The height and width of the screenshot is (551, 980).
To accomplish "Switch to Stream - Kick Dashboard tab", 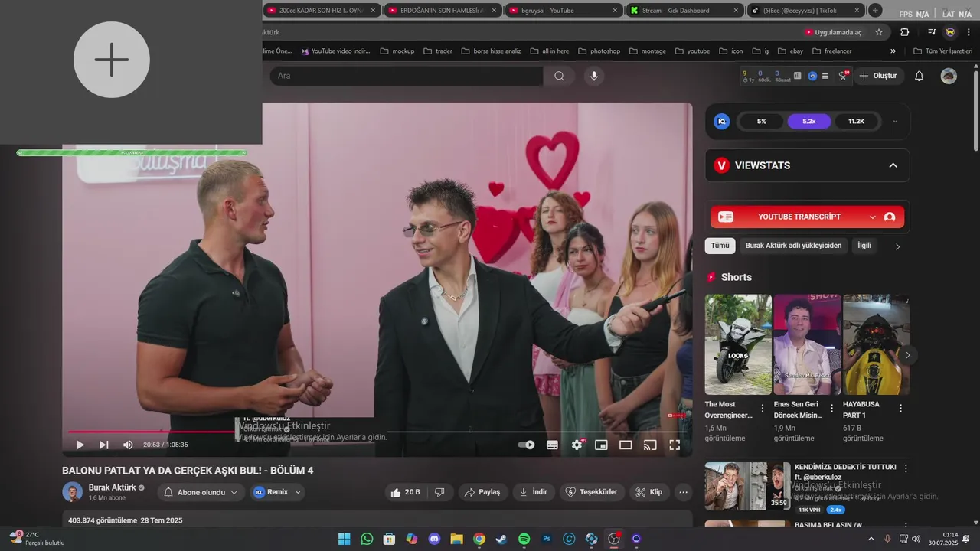I will point(684,11).
